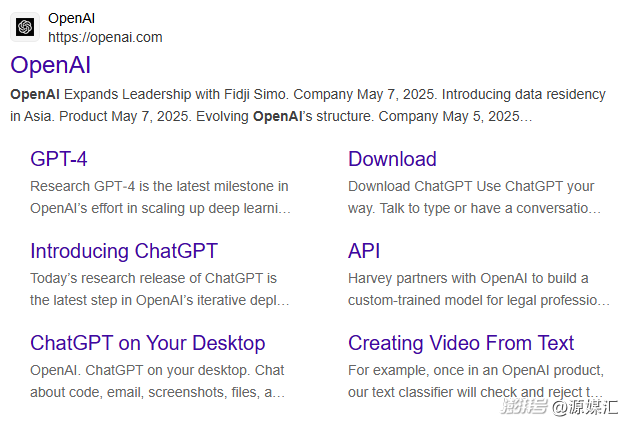
Task: Visit the API sitelink
Action: [x=364, y=251]
